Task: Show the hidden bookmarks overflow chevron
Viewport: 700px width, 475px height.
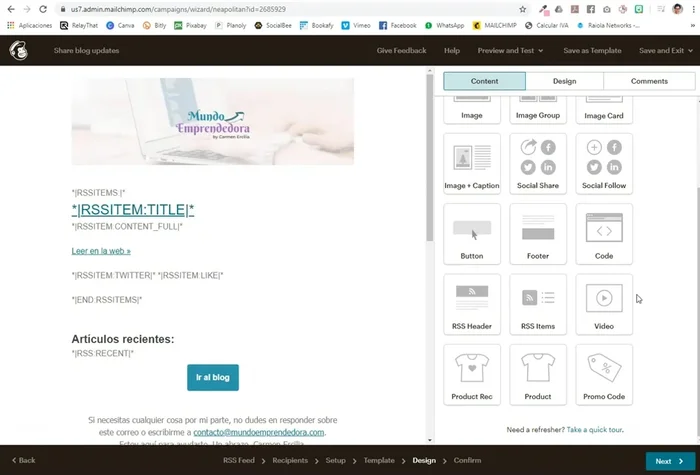Action: (x=693, y=25)
